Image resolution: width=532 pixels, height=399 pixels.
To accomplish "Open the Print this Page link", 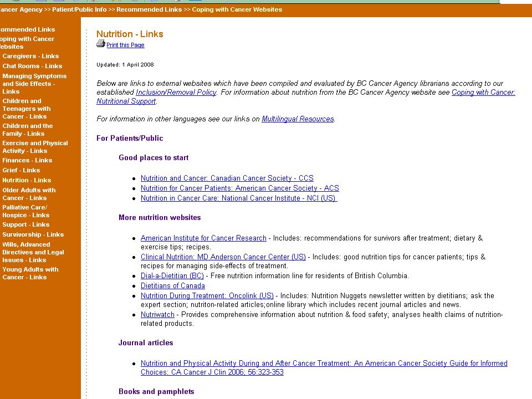I will [125, 45].
